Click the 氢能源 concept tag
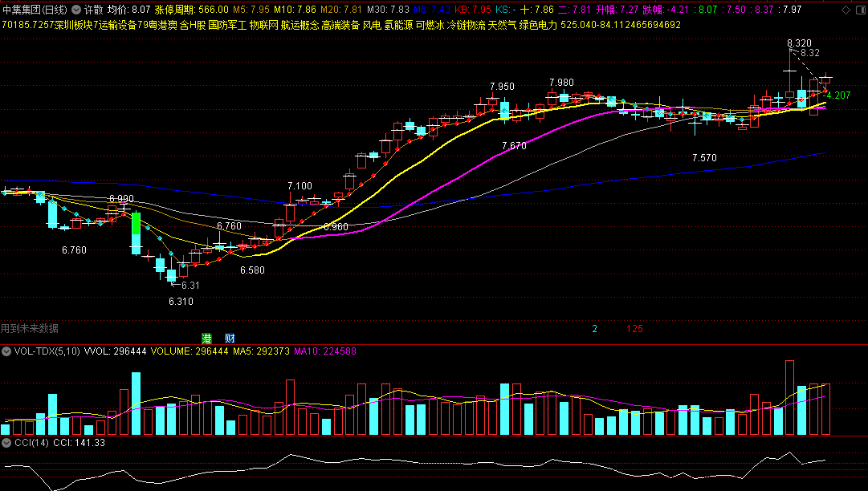The image size is (868, 491). (x=398, y=25)
